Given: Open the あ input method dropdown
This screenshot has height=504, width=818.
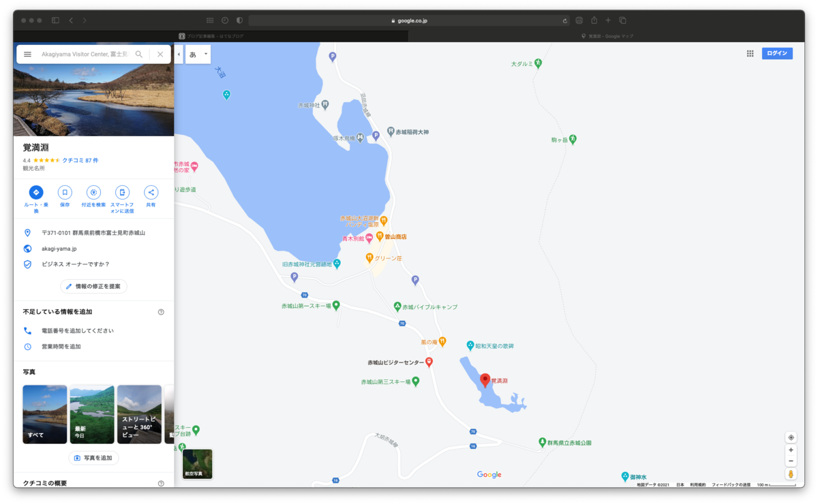Looking at the screenshot, I should coord(198,54).
